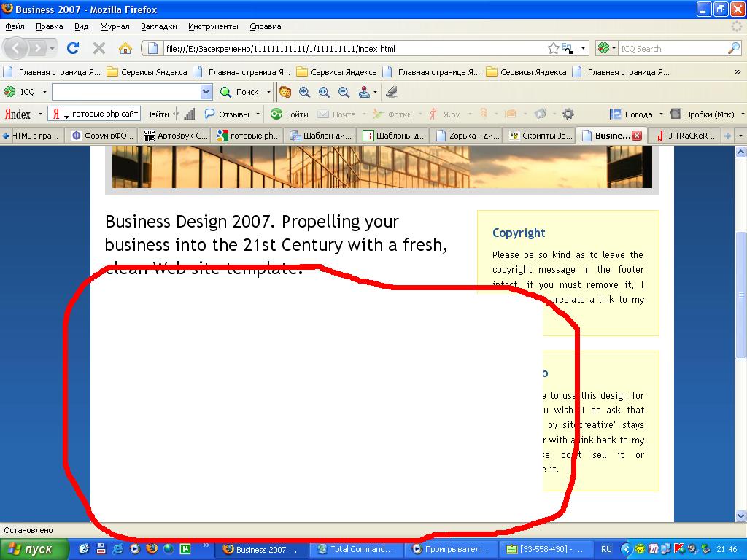Screen dimensions: 747x560
Task: Click the Войти login button
Action: [290, 114]
